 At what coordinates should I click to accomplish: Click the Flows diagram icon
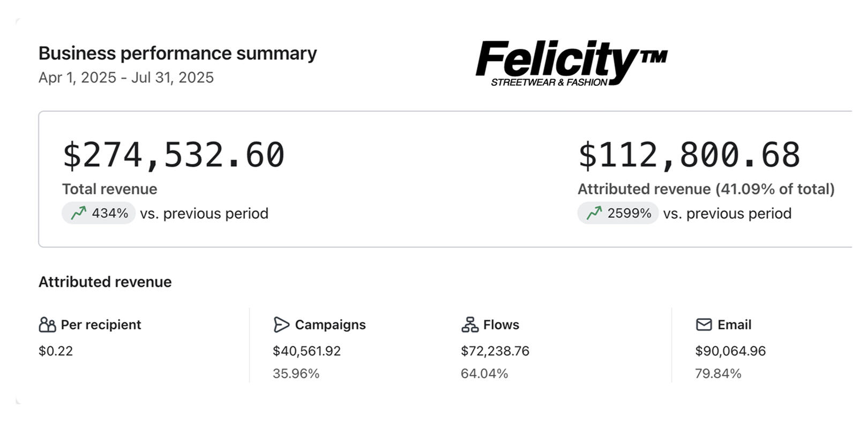tap(470, 324)
